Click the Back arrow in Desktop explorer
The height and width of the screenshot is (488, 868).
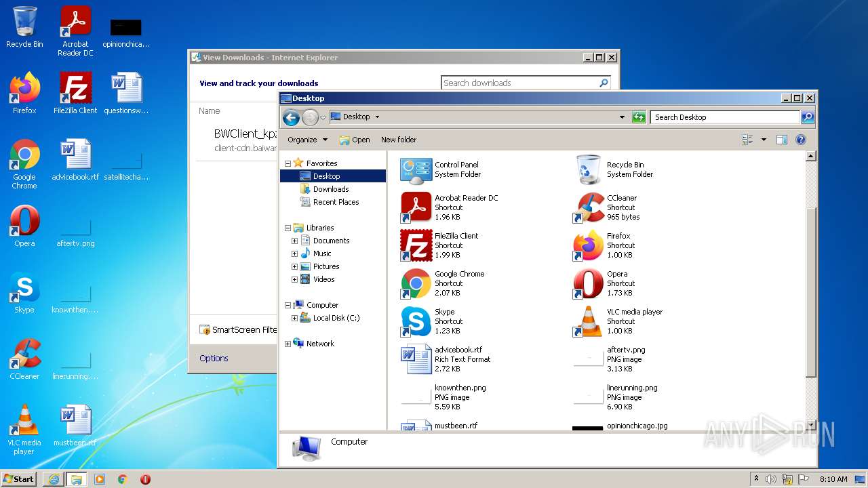click(x=291, y=117)
